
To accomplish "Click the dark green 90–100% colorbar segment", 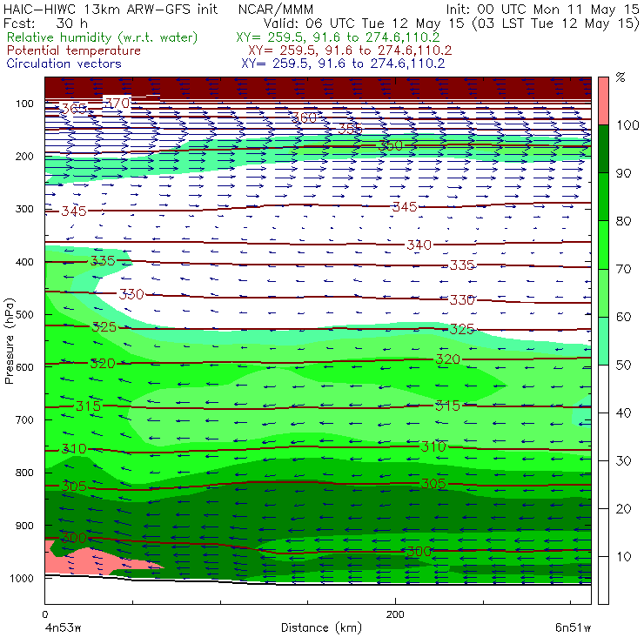I will (x=603, y=149).
